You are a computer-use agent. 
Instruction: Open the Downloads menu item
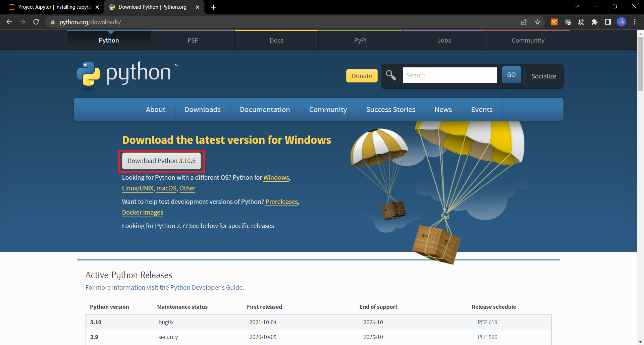[x=203, y=110]
